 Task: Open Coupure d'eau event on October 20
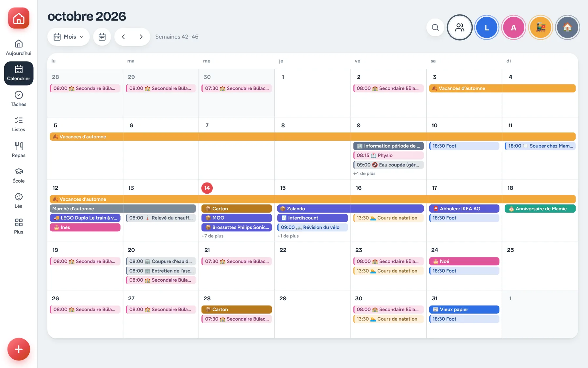pos(161,261)
